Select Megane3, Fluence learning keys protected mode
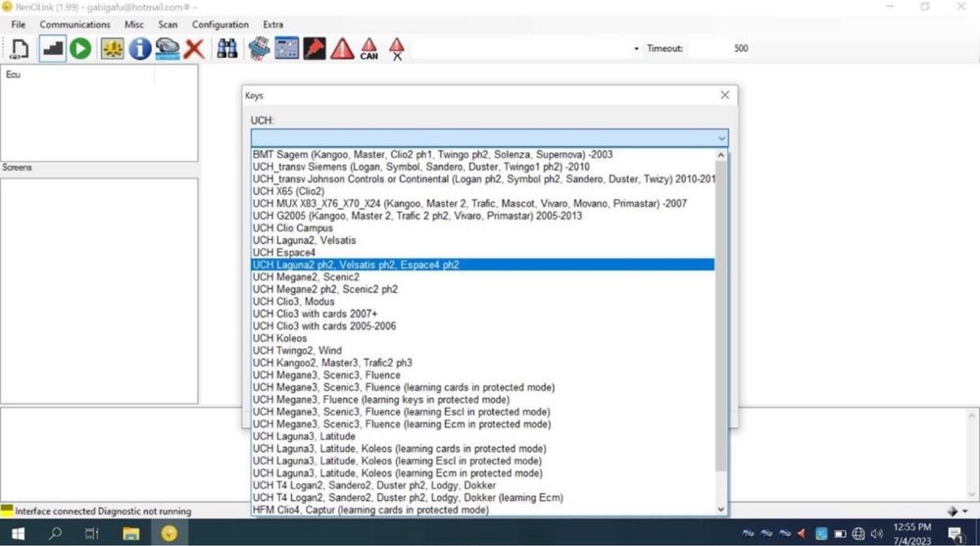Screen dimensions: 980x546 tap(482, 400)
